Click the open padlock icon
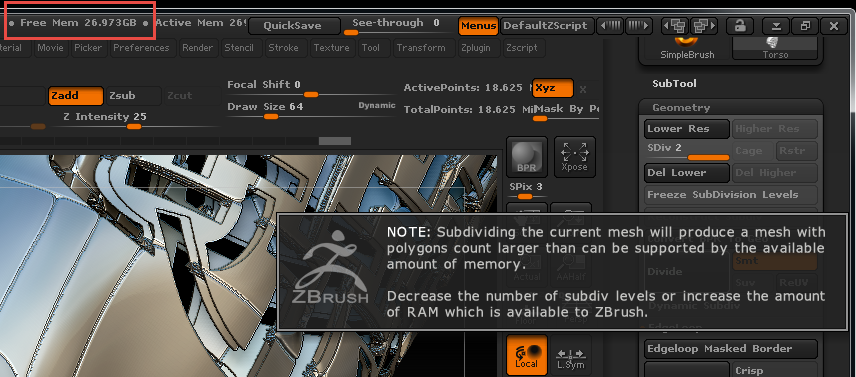The image size is (856, 377). (740, 26)
